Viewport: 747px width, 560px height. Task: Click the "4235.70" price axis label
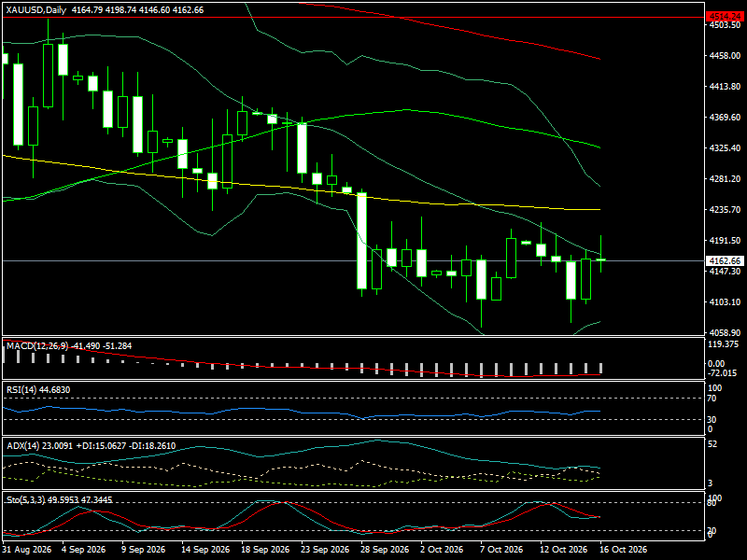[x=725, y=209]
